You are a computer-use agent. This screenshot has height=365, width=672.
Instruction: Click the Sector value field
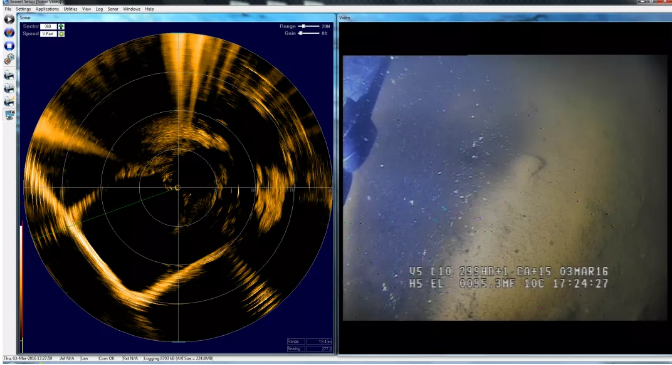coord(48,27)
